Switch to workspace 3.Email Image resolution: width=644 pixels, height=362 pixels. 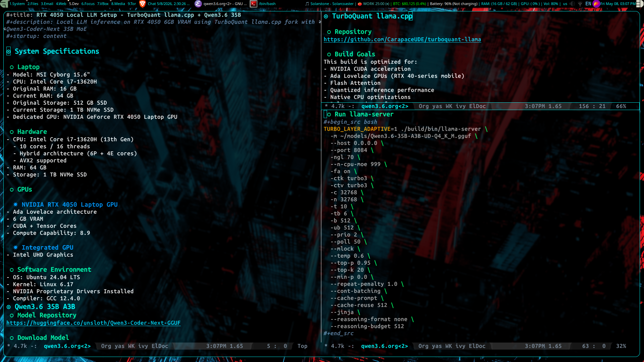[47, 4]
